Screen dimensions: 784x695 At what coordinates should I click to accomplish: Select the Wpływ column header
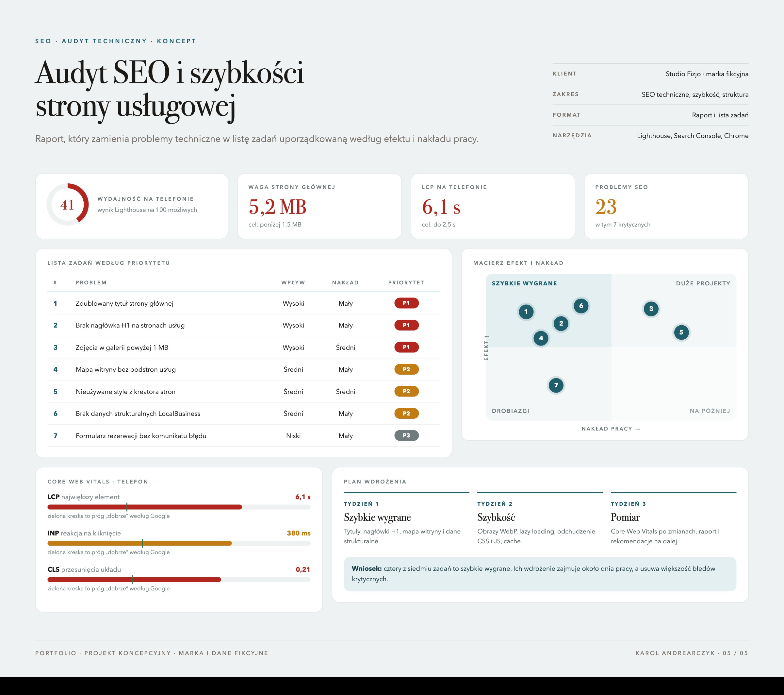(x=293, y=282)
